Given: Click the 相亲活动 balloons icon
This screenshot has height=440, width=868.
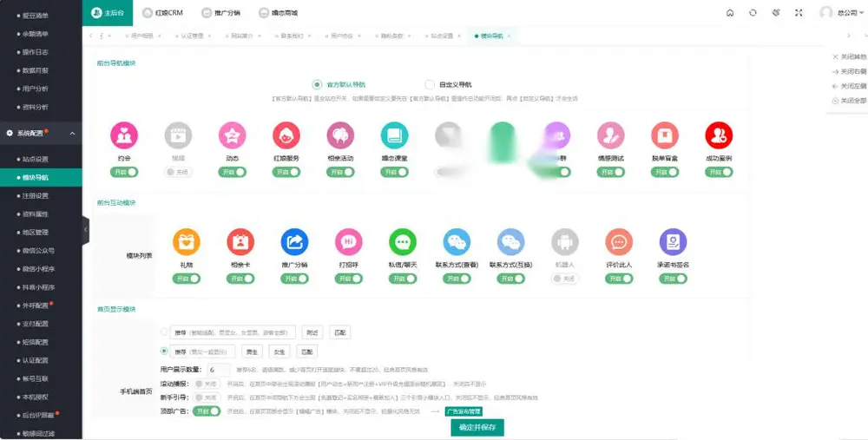Looking at the screenshot, I should [x=340, y=135].
